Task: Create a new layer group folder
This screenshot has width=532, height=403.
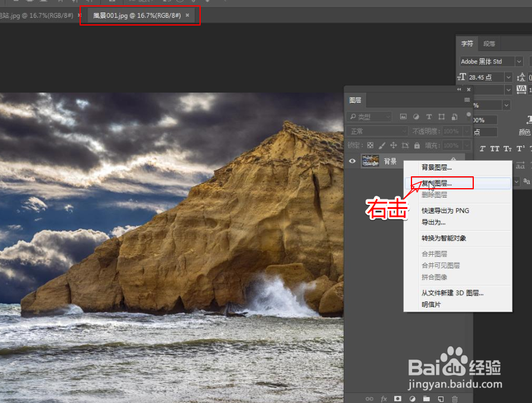Action: click(x=426, y=399)
